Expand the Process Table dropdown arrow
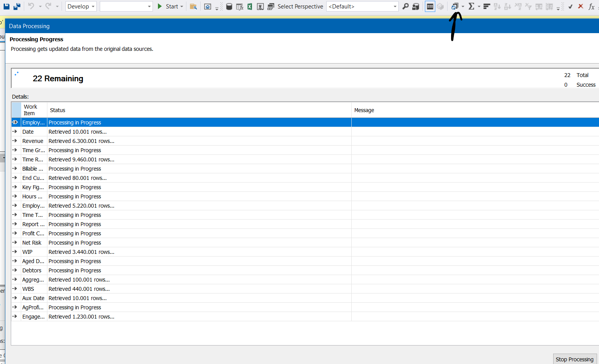This screenshot has width=599, height=364. pos(463,7)
